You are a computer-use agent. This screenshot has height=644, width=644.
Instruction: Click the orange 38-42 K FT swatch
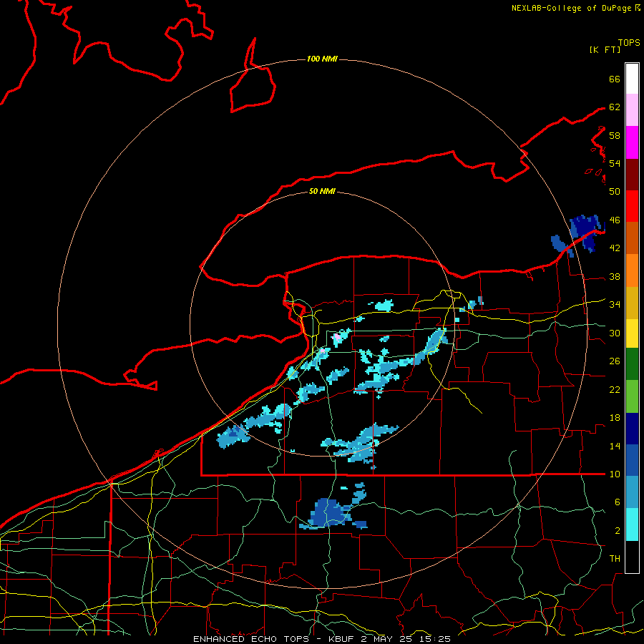pos(632,270)
